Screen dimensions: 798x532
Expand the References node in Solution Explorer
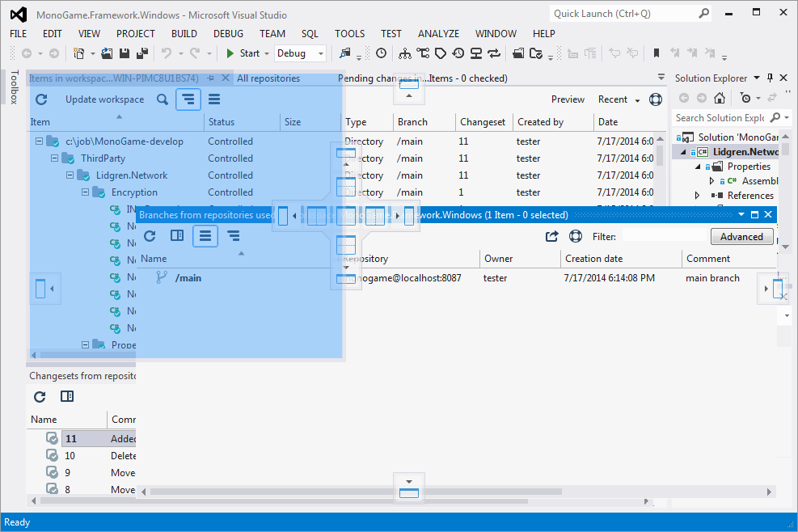[x=697, y=196]
